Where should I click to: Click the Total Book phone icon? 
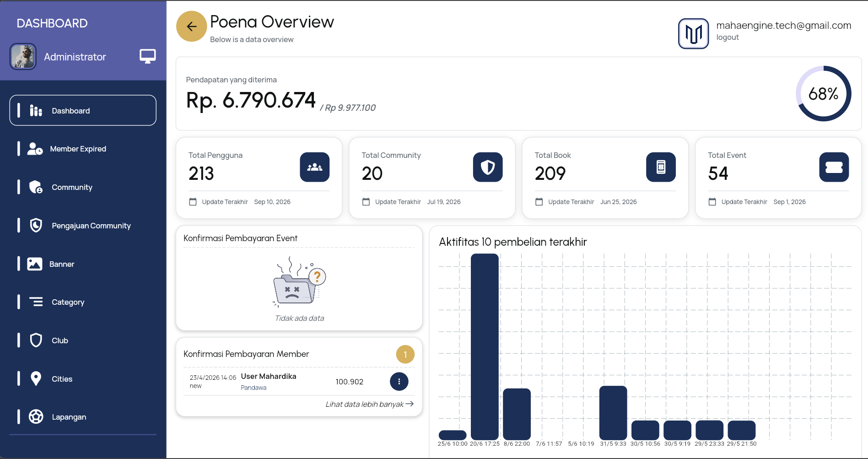pyautogui.click(x=661, y=167)
